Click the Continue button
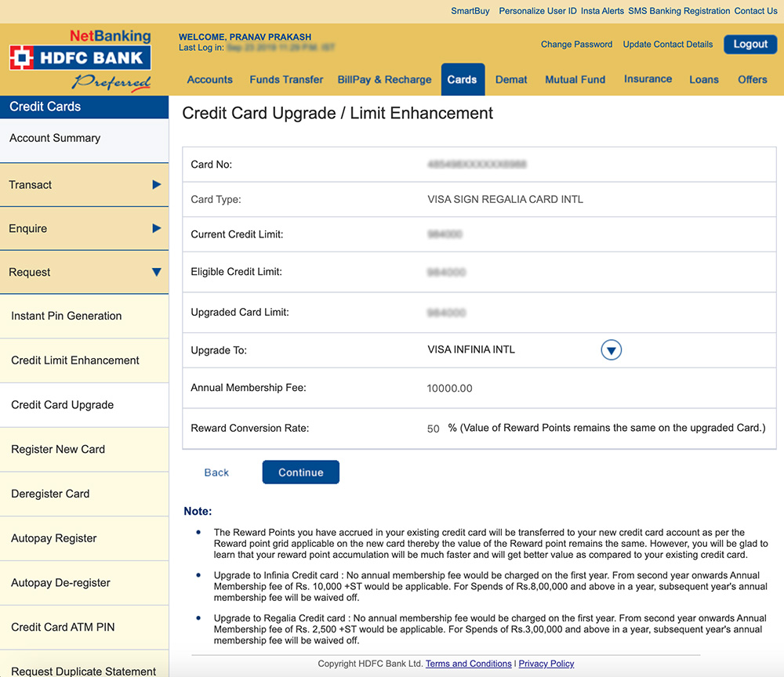 tap(301, 472)
